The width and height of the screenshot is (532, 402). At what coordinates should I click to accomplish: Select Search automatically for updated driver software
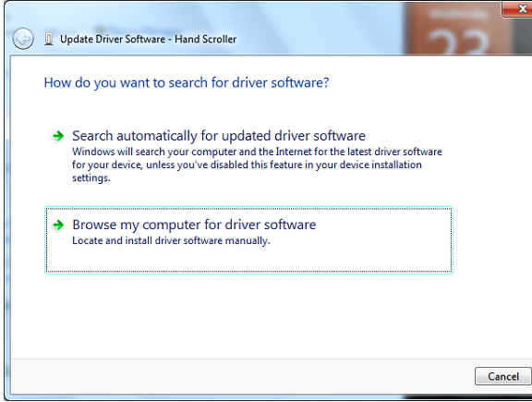[219, 136]
